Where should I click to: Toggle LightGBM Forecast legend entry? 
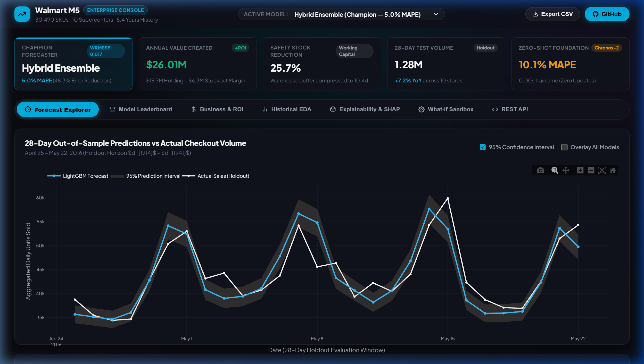78,176
